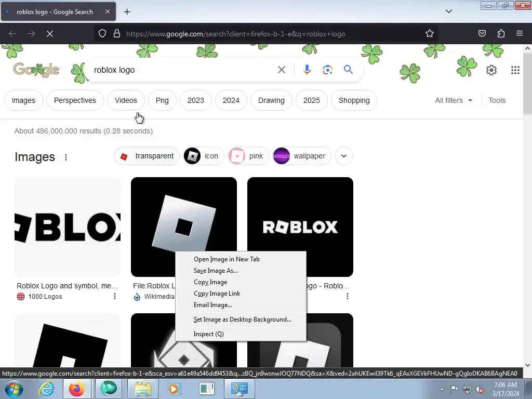
Task: Open 'Roblox Logo and symbol, me…' result link
Action: tap(67, 286)
